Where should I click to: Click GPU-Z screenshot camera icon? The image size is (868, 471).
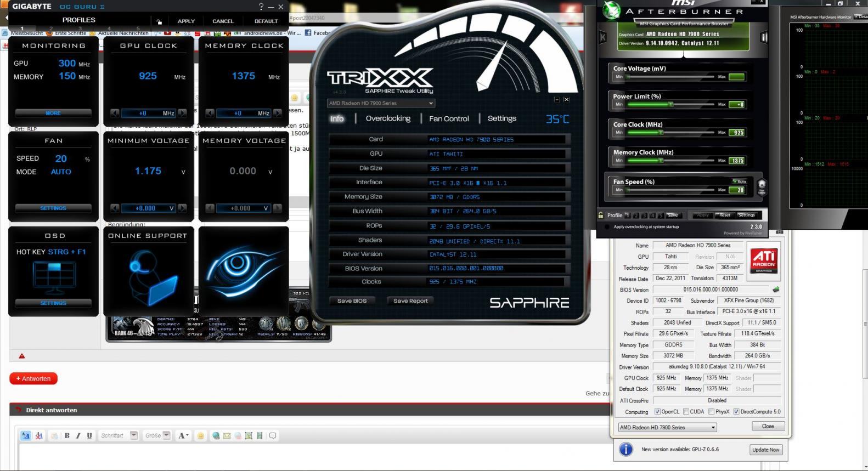click(x=780, y=232)
